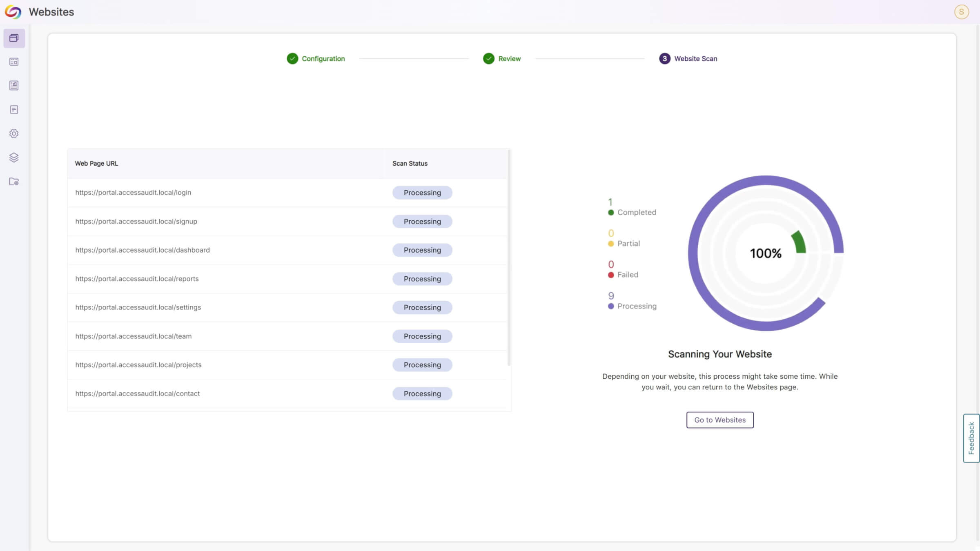The image size is (980, 551).
Task: Open the reports chart icon in the sidebar
Action: pyautogui.click(x=14, y=85)
